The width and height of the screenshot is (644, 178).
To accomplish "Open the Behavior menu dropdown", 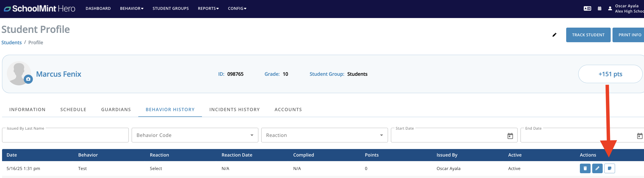I will click(x=131, y=8).
